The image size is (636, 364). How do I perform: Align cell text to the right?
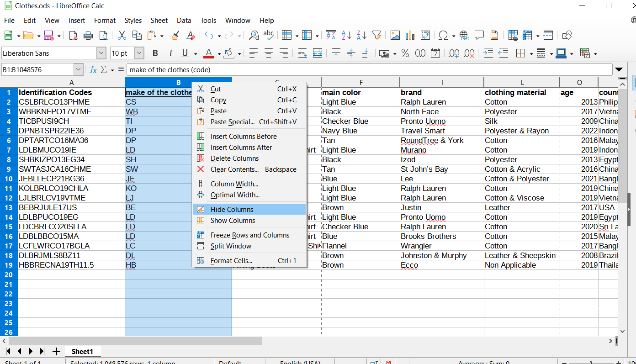point(284,53)
